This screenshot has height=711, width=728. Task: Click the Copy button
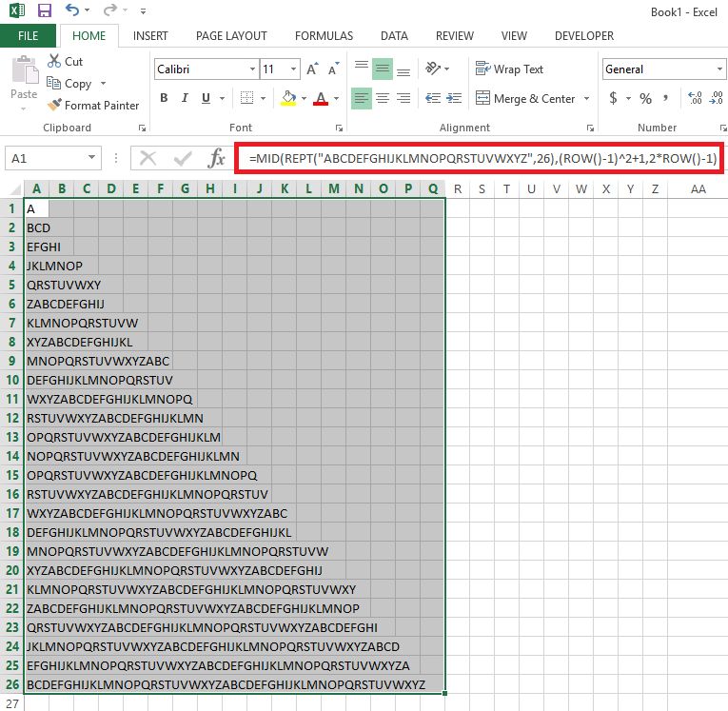[69, 84]
